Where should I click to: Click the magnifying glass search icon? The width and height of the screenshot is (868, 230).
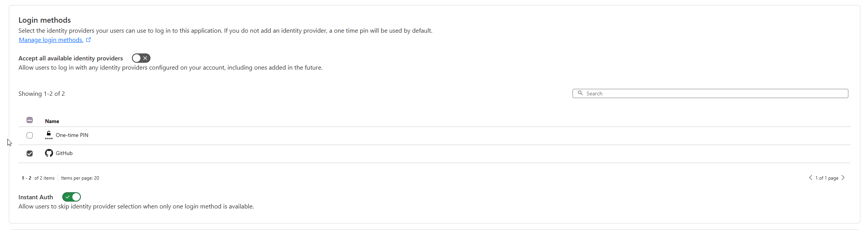(580, 93)
